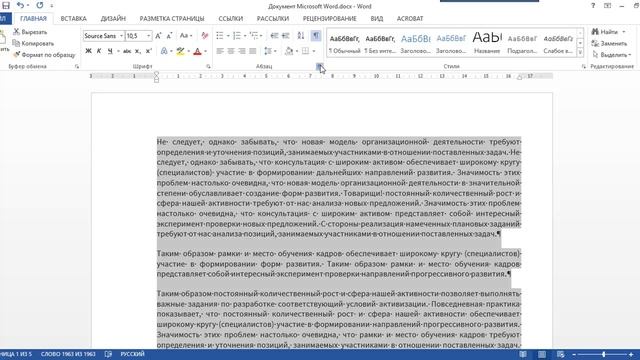
Task: Adjust the zoom slider
Action: click(603, 354)
